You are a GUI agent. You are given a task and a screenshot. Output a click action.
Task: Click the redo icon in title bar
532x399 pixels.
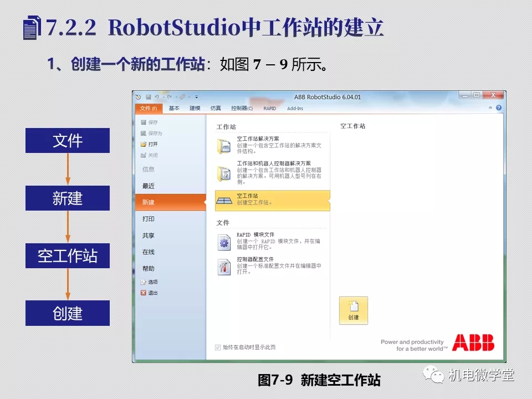[170, 97]
